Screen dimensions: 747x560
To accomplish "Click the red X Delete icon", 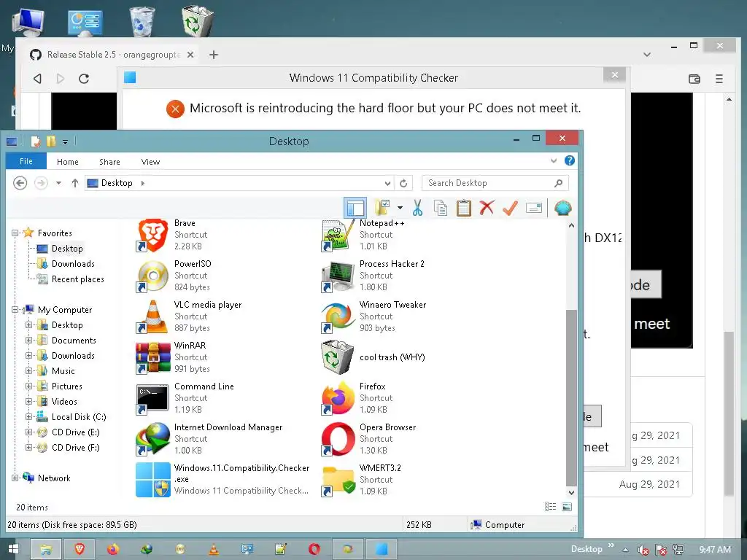I will click(x=487, y=208).
